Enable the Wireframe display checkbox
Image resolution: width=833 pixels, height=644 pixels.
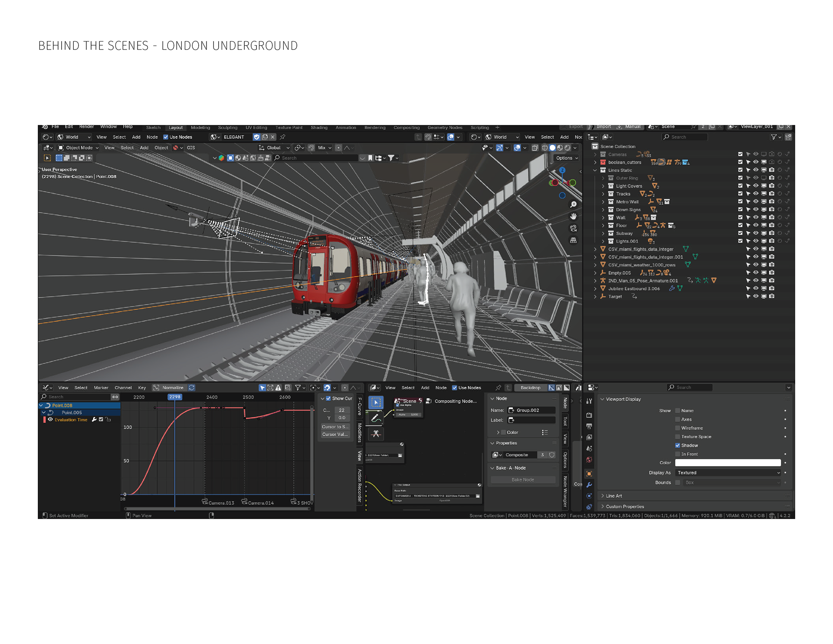click(678, 428)
